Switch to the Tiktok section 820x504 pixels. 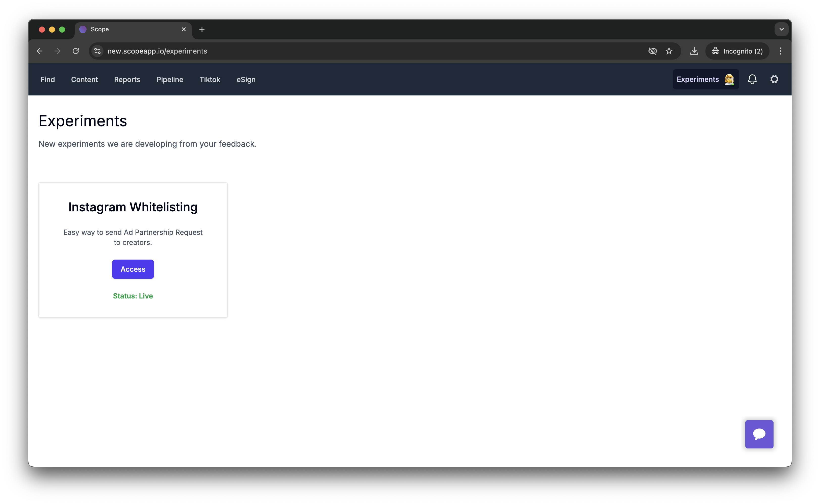[x=210, y=79]
